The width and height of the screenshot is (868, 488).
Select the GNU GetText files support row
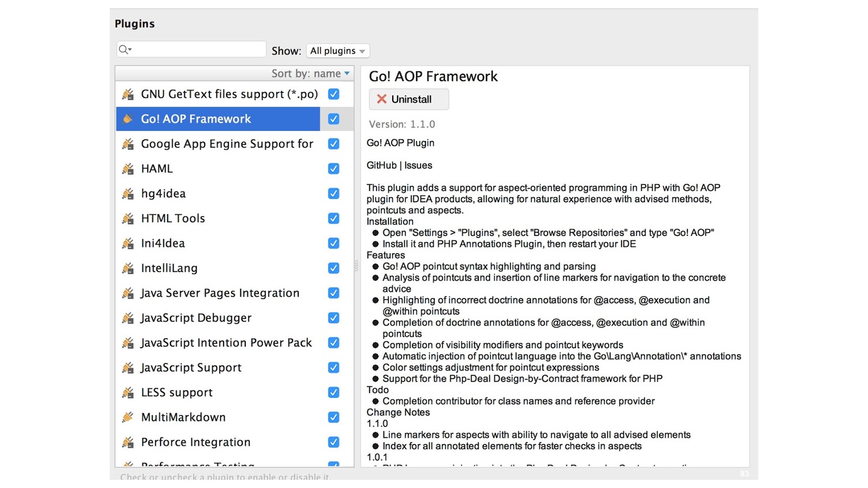(234, 94)
